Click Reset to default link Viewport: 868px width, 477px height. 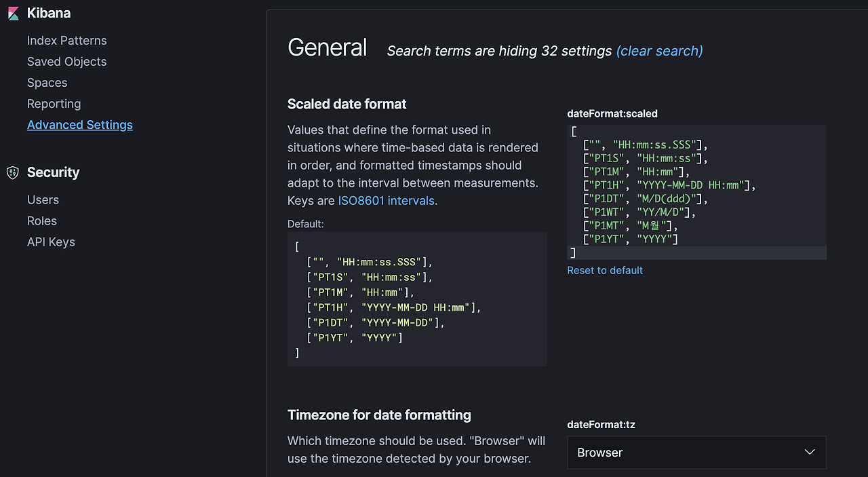pyautogui.click(x=605, y=270)
